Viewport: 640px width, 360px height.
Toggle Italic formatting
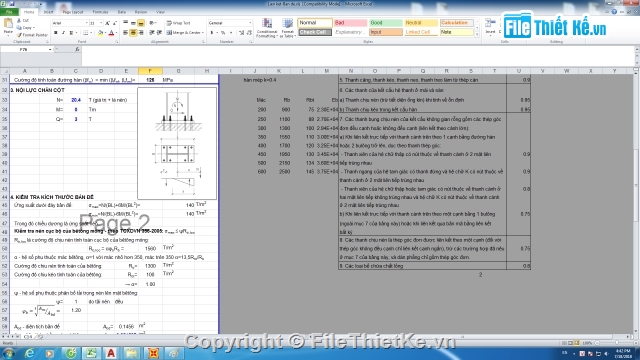click(x=63, y=33)
